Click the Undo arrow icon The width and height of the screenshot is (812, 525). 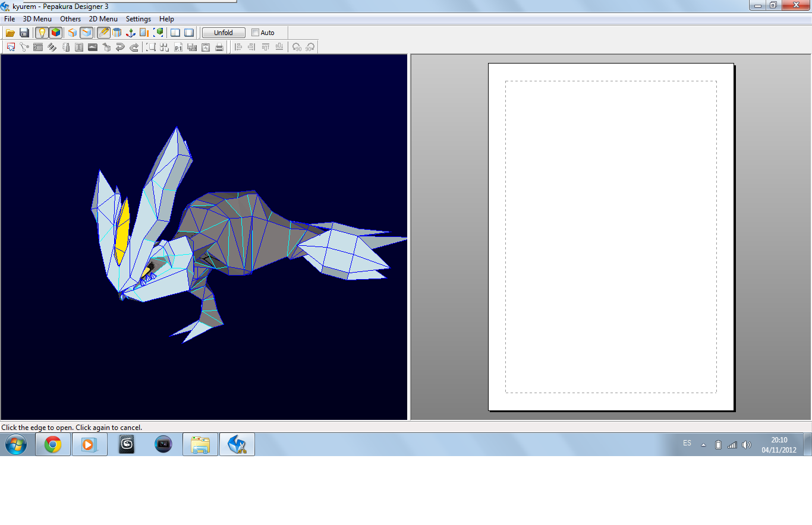point(120,47)
